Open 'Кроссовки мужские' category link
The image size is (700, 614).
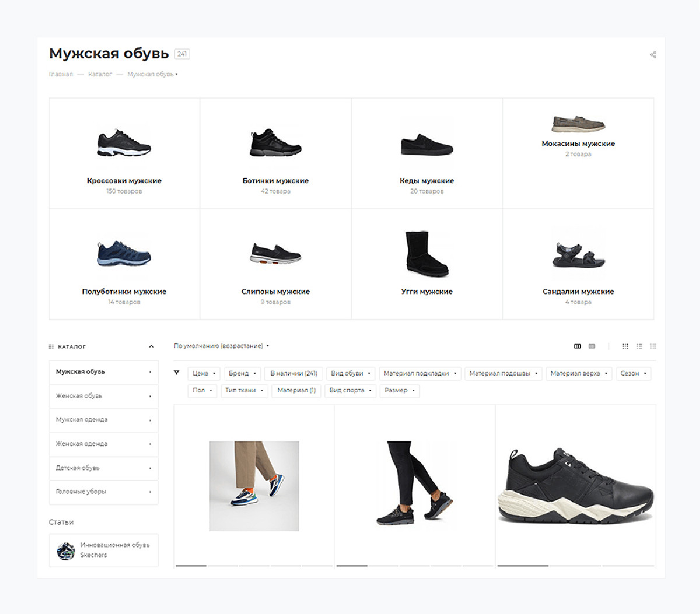point(124,181)
